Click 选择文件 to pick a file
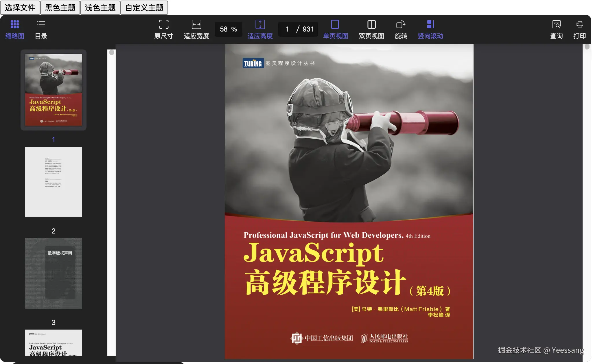Image resolution: width=593 pixels, height=364 pixels. tap(20, 8)
